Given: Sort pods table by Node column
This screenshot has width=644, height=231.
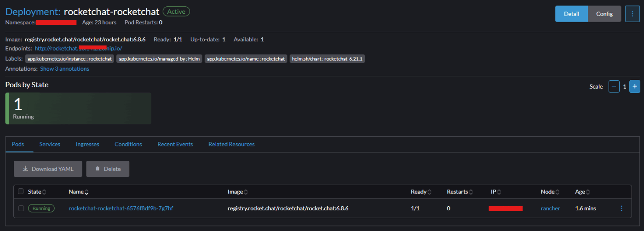Looking at the screenshot, I should tap(551, 192).
